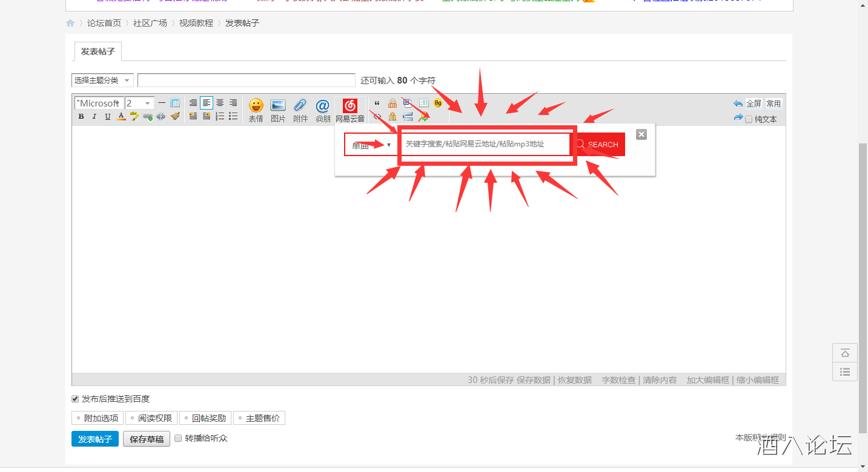Screen dimensions: 868x472
Task: Click the FREE content icon
Action: [393, 103]
